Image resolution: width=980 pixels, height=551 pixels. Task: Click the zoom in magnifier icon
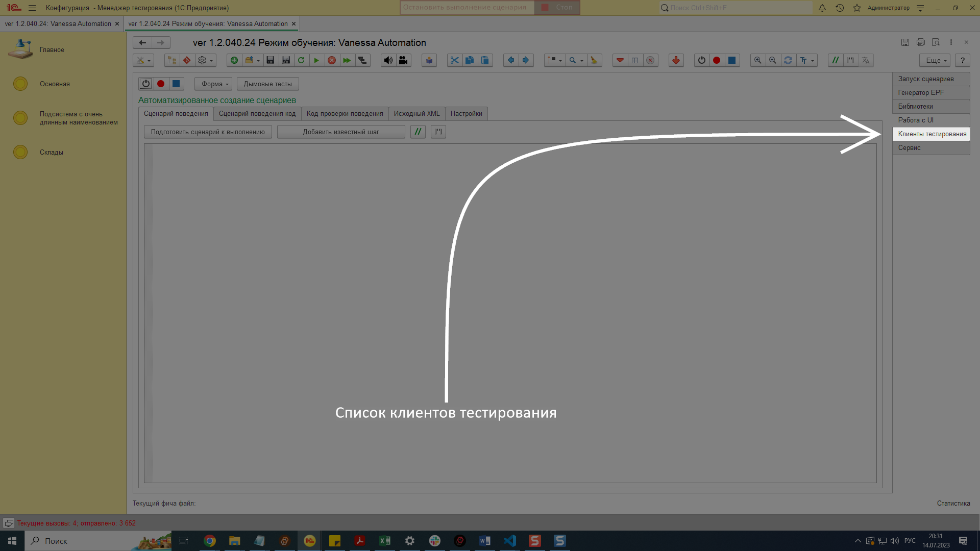758,60
